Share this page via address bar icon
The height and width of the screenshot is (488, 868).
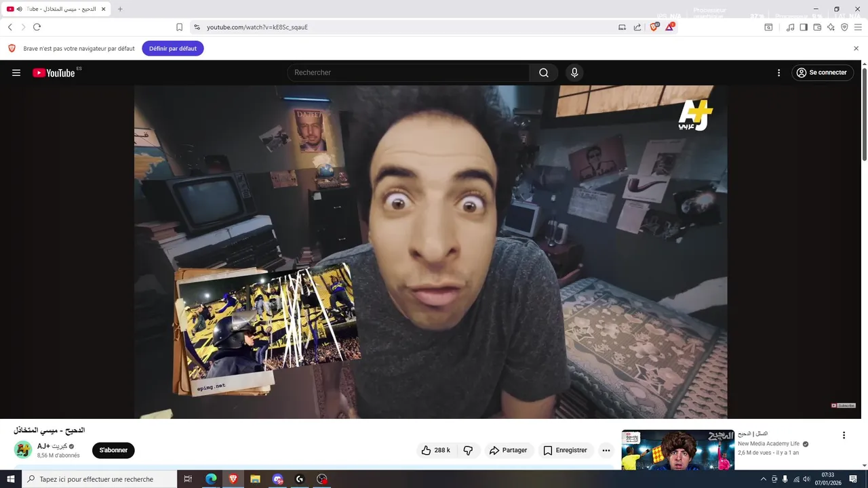637,27
